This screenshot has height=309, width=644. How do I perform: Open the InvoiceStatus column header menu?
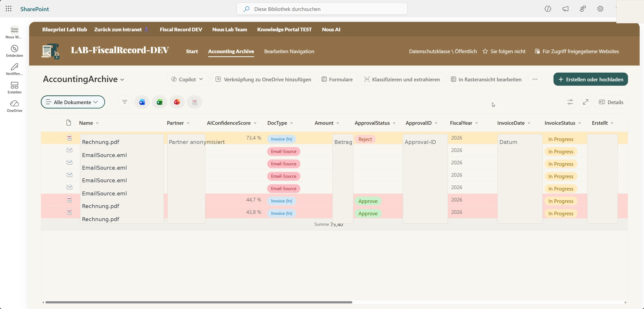pos(563,123)
